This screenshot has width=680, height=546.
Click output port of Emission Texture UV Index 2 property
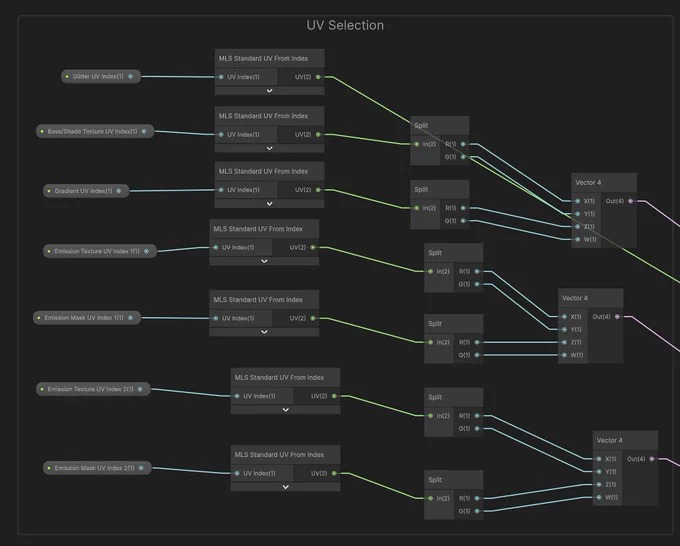click(140, 389)
